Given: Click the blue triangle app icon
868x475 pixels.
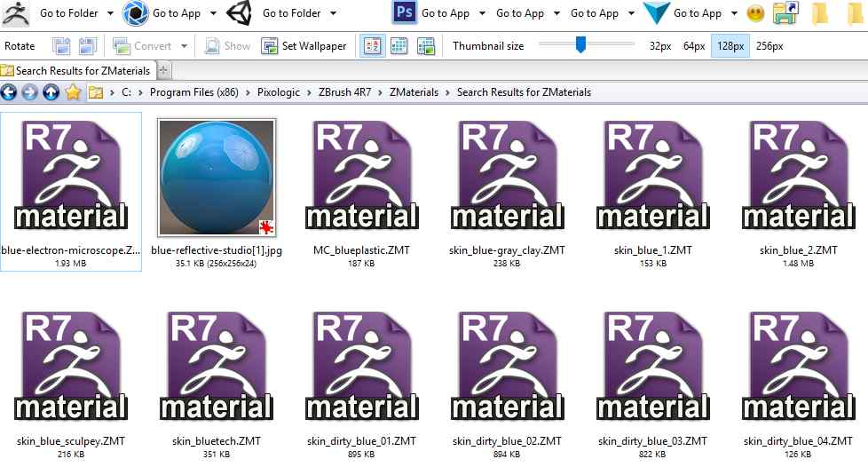Looking at the screenshot, I should (657, 14).
